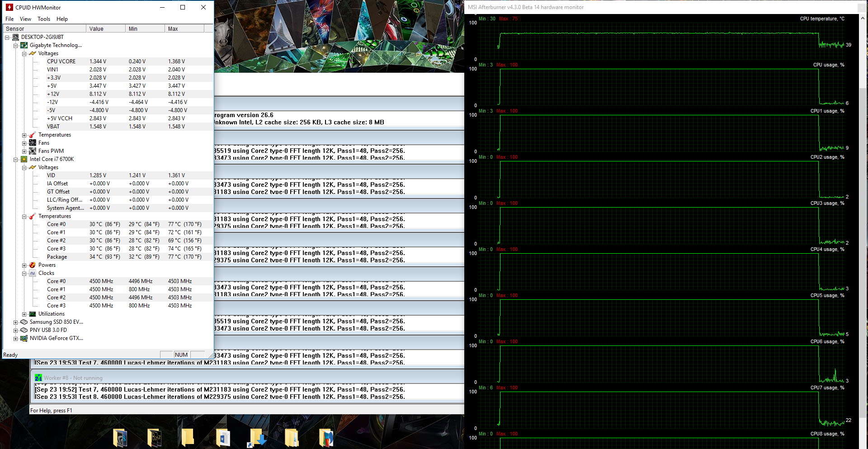Viewport: 868px width, 449px height.
Task: Expand the Gigabyte Temperatures group
Action: click(x=24, y=135)
